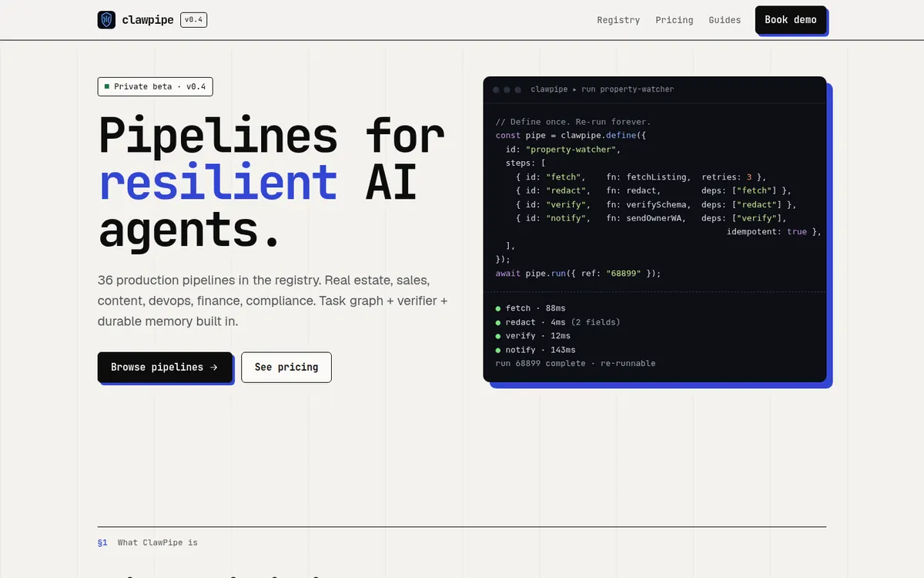Click the '§1 What ClawPipe is' section label
This screenshot has height=578, width=924.
pyautogui.click(x=148, y=543)
